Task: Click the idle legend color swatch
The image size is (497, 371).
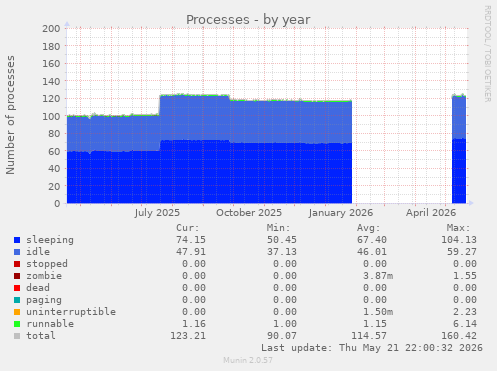Action: coord(17,252)
